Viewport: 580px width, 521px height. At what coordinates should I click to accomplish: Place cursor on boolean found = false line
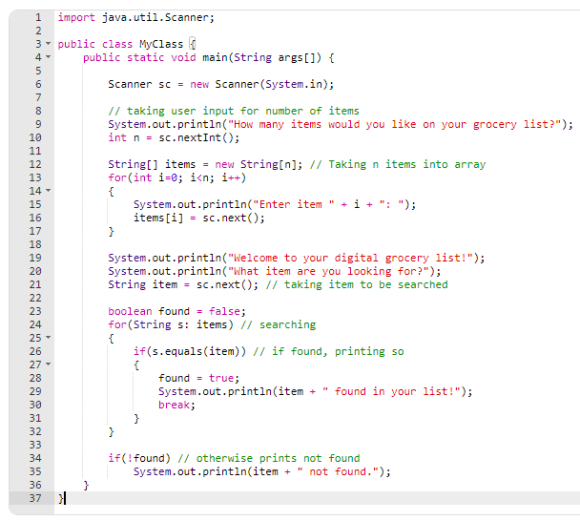[177, 311]
